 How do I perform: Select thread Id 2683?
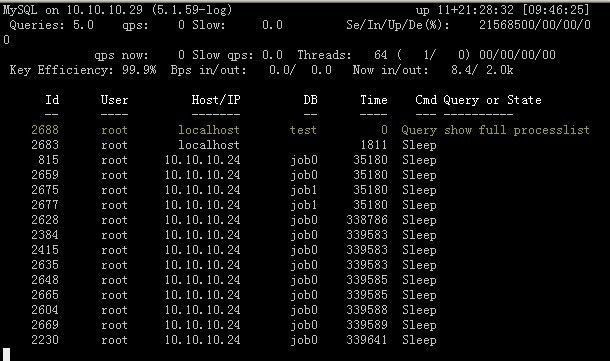pos(45,145)
